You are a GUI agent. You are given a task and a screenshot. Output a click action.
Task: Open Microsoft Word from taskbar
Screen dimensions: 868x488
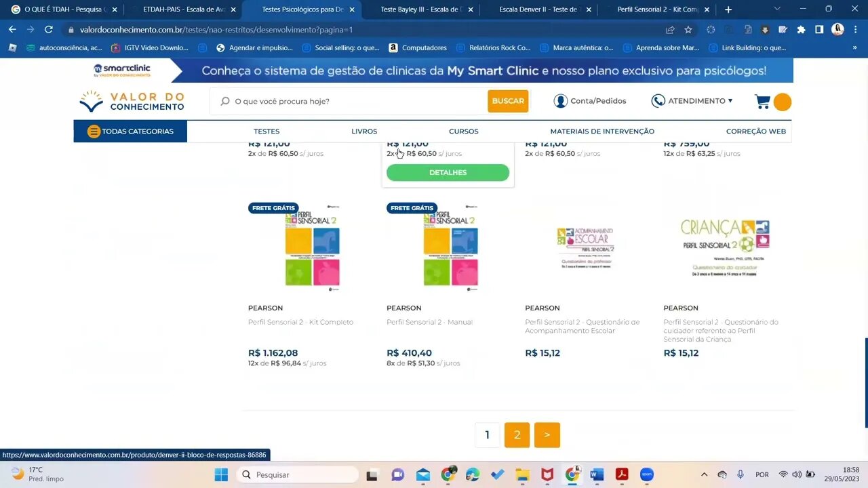[x=597, y=474]
